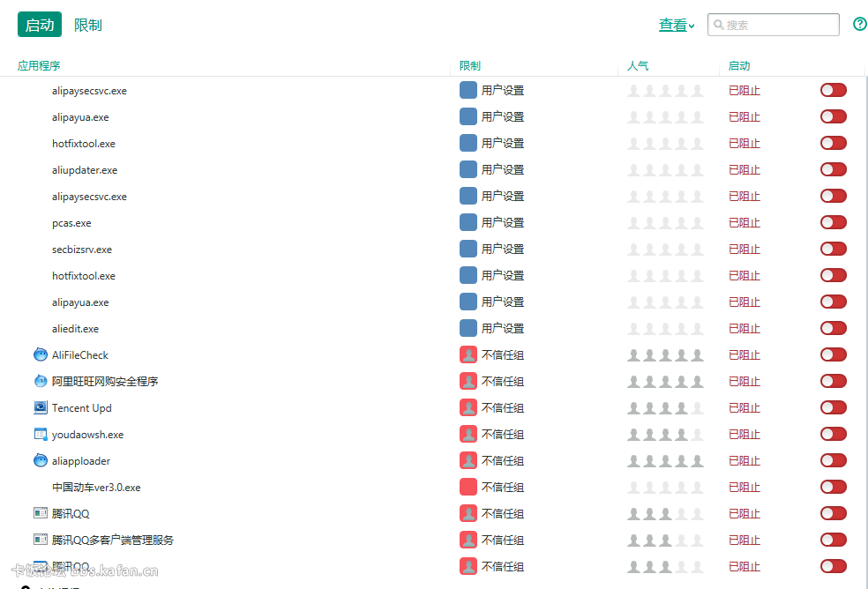868x589 pixels.
Task: Click 已阻止 status in the aliedit.exe row
Action: (x=745, y=329)
